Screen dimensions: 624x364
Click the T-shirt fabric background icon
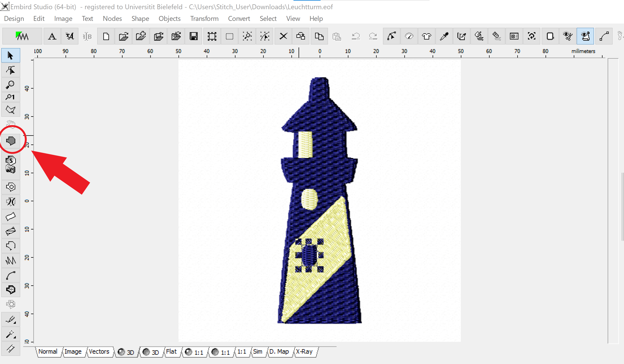[426, 36]
